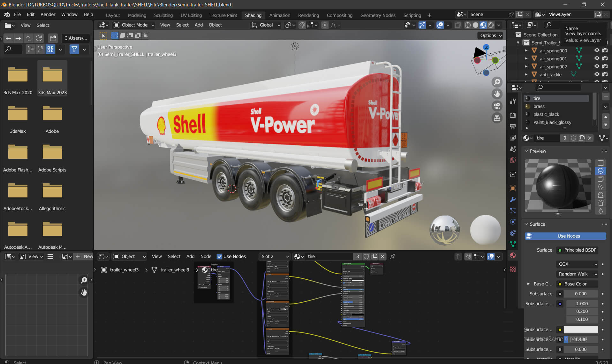Click the New image button
Viewport: 612px width, 364px height.
coord(84,256)
